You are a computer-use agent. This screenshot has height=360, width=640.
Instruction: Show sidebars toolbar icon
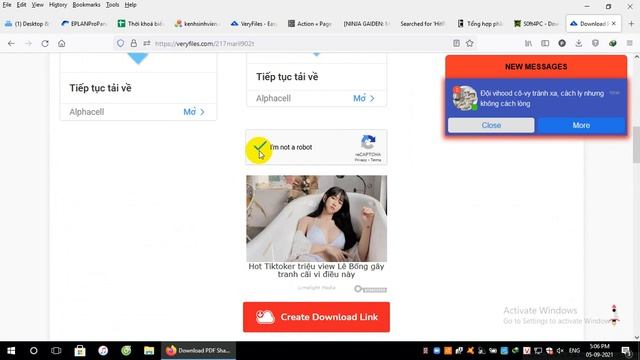tap(545, 43)
